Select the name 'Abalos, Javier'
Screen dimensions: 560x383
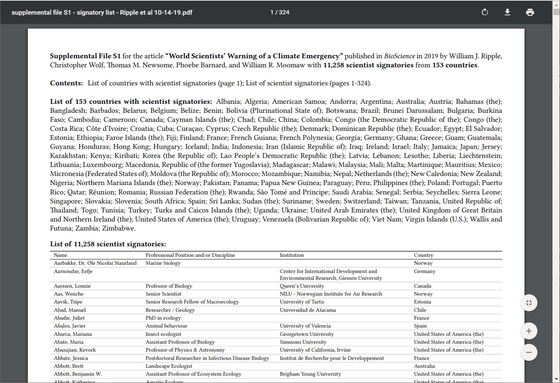tap(69, 326)
